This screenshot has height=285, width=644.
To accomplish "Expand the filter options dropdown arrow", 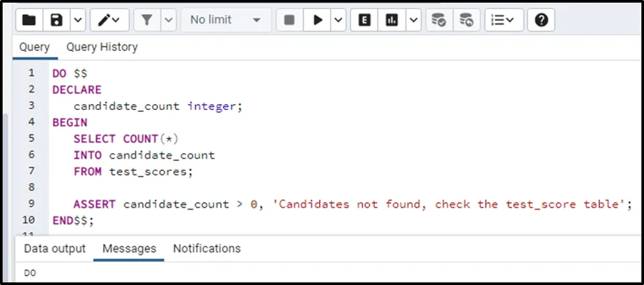I will [x=168, y=20].
